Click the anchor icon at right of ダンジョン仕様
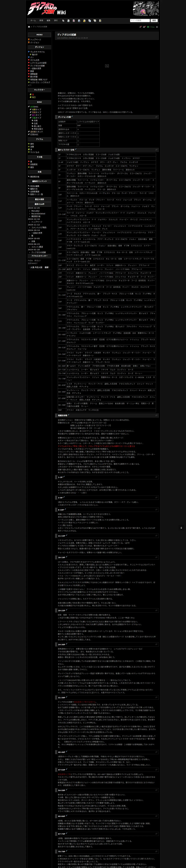This screenshot has width=186, height=868. pyautogui.click(x=156, y=117)
